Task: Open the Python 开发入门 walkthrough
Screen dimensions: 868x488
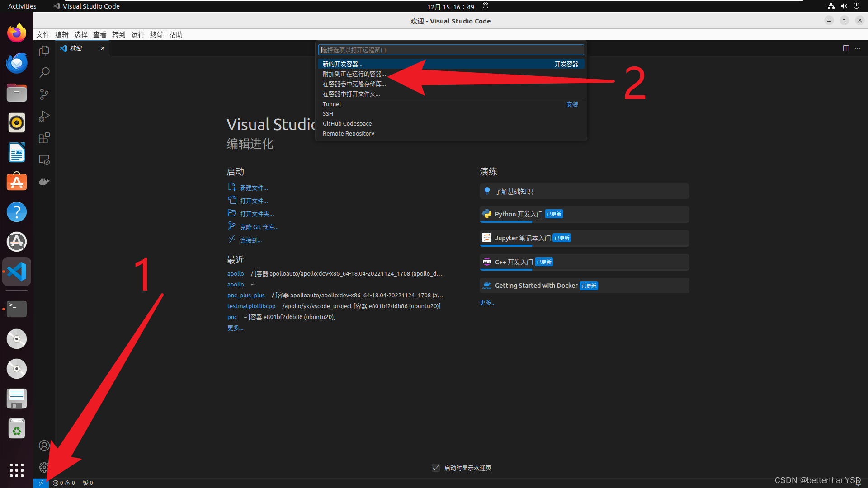Action: (x=584, y=214)
